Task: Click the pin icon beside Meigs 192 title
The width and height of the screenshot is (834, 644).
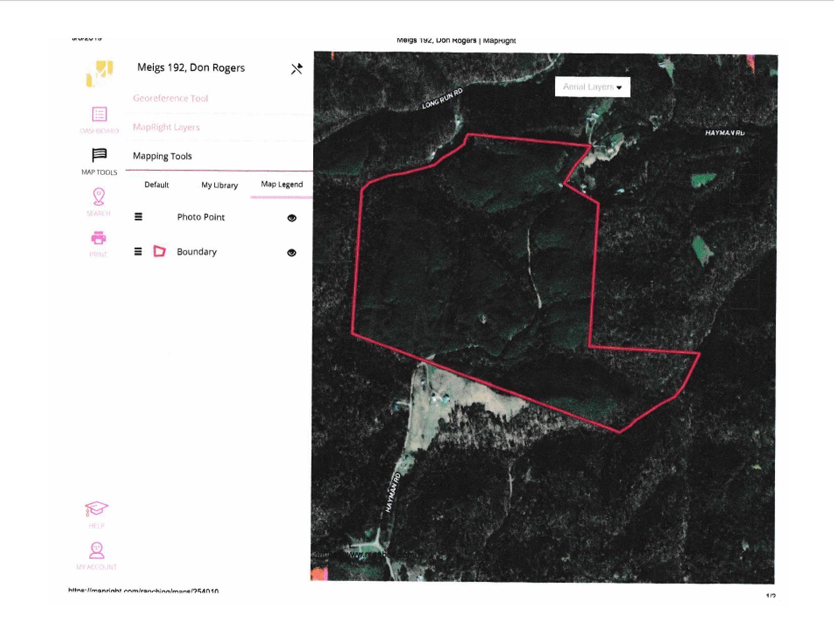Action: point(297,69)
